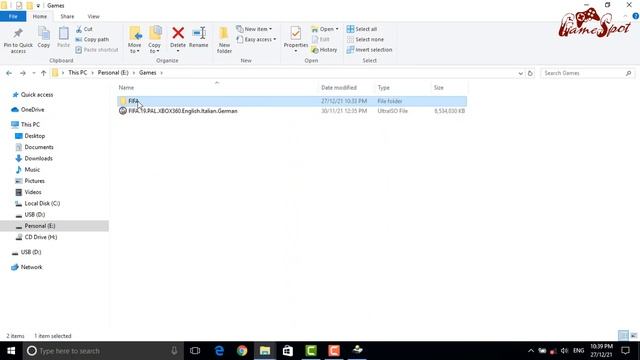Go up one folder level
Viewport: 640px width, 360px height.
coord(43,73)
